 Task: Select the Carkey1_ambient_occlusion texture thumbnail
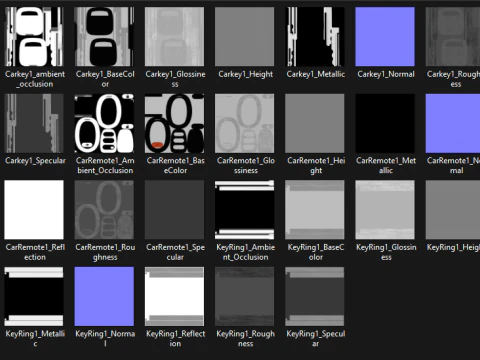[34, 37]
